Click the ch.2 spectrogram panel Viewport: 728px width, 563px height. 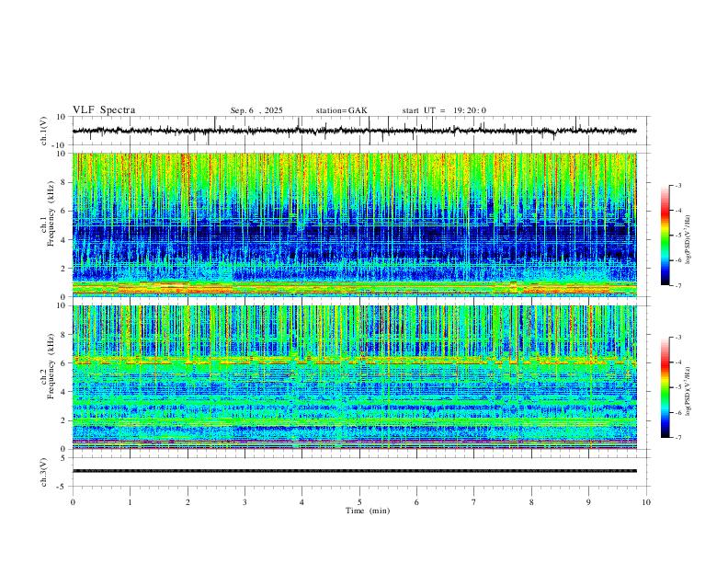[x=354, y=377]
